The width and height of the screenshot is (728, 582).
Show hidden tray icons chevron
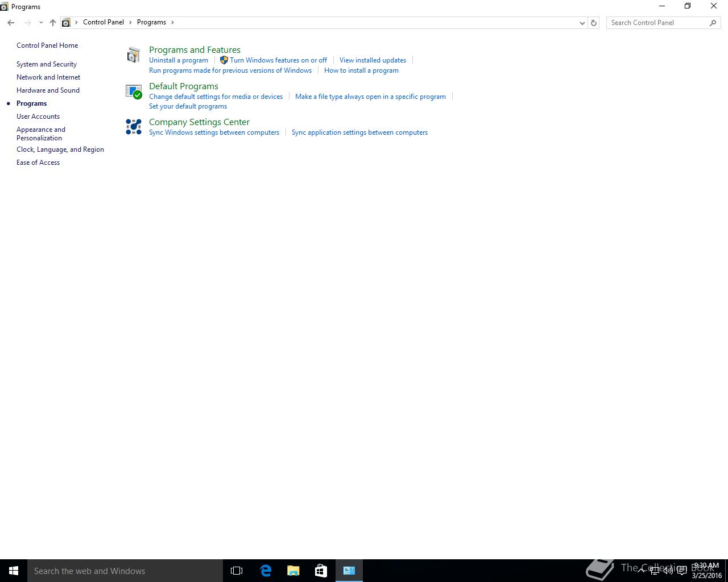(641, 571)
